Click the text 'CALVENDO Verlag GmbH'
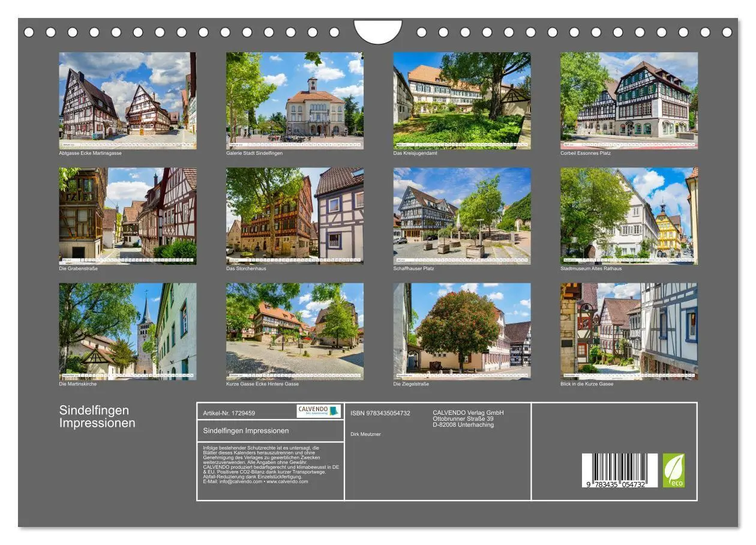This screenshot has height=545, width=756. click(469, 412)
